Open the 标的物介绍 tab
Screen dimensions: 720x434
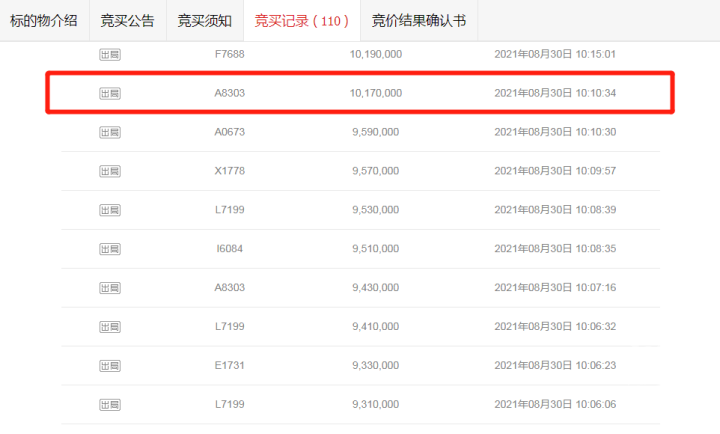tap(45, 20)
